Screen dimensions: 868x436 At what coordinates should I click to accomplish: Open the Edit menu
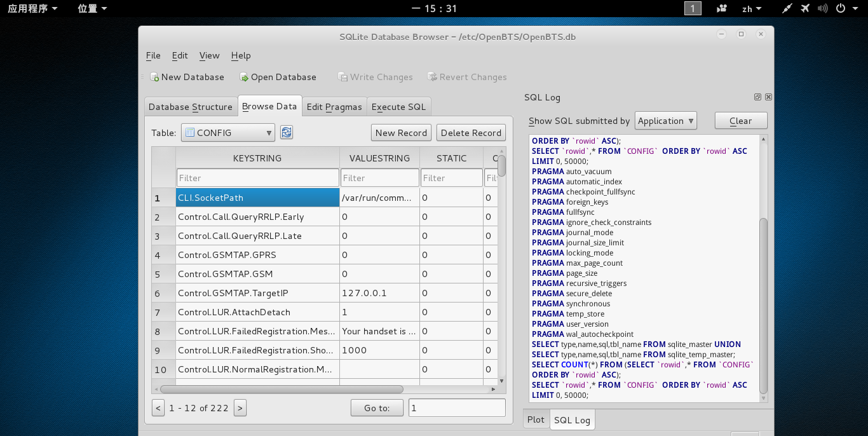pos(180,55)
